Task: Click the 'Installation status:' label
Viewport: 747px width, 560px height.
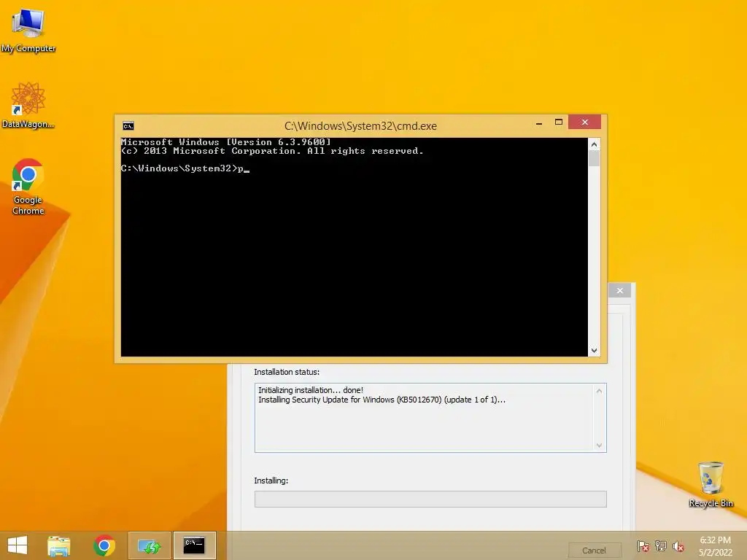Action: [x=287, y=372]
